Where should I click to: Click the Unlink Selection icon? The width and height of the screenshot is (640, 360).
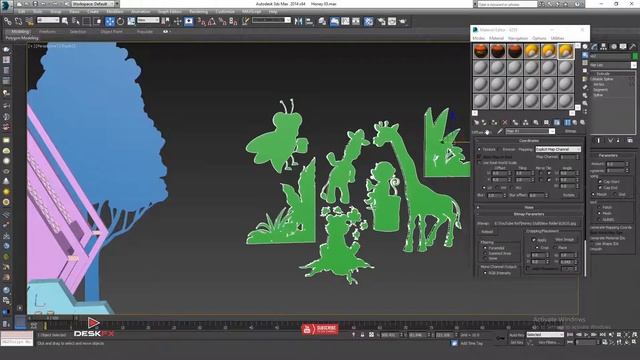18,21
